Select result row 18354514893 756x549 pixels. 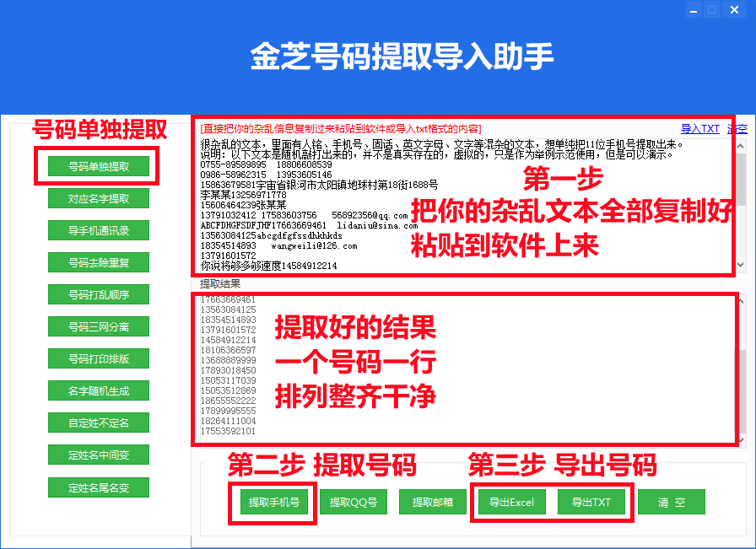coord(228,320)
